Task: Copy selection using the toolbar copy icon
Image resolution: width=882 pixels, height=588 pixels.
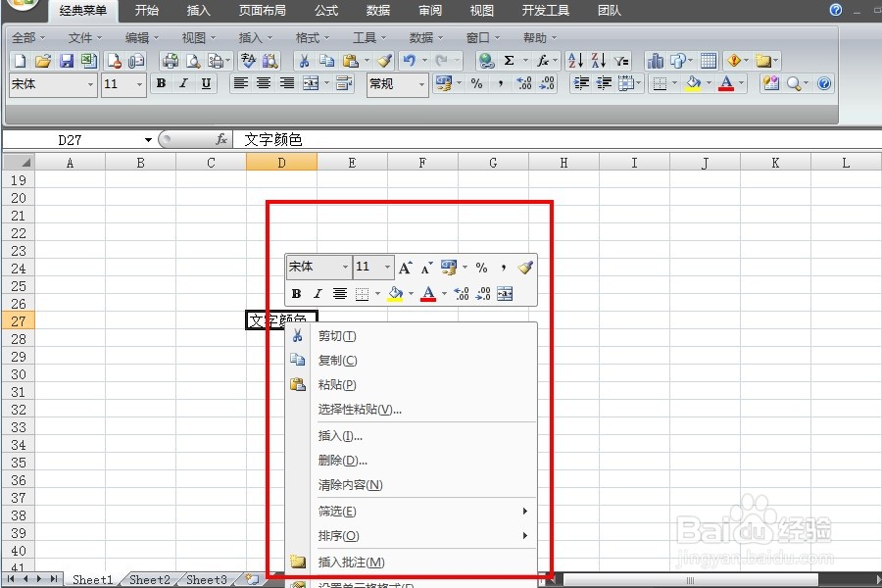Action: click(326, 60)
